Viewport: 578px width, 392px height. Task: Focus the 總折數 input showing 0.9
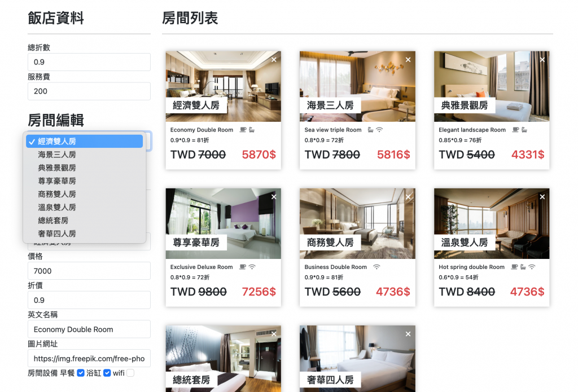point(89,62)
